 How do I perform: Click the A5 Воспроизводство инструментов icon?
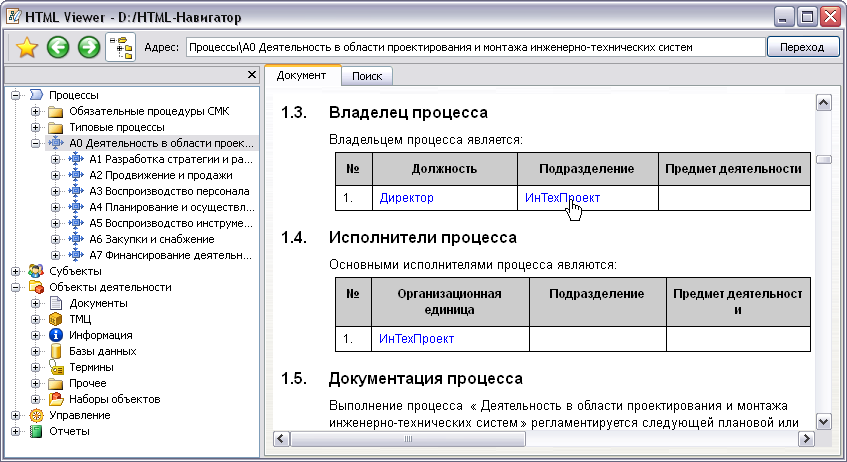pos(76,223)
